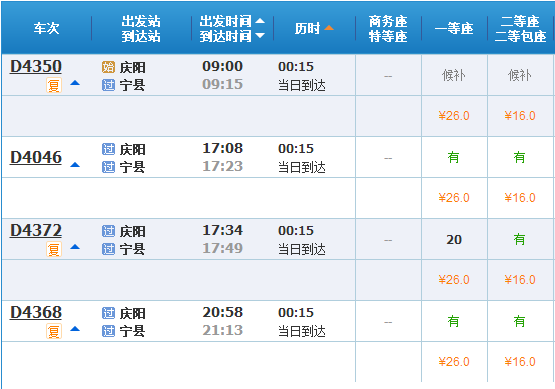Collapse details with the arrow next to D4350
The width and height of the screenshot is (555, 389).
75,83
